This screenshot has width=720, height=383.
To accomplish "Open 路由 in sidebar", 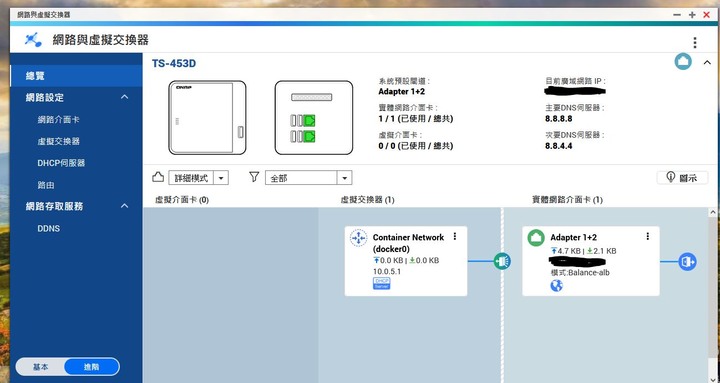I will pyautogui.click(x=46, y=185).
